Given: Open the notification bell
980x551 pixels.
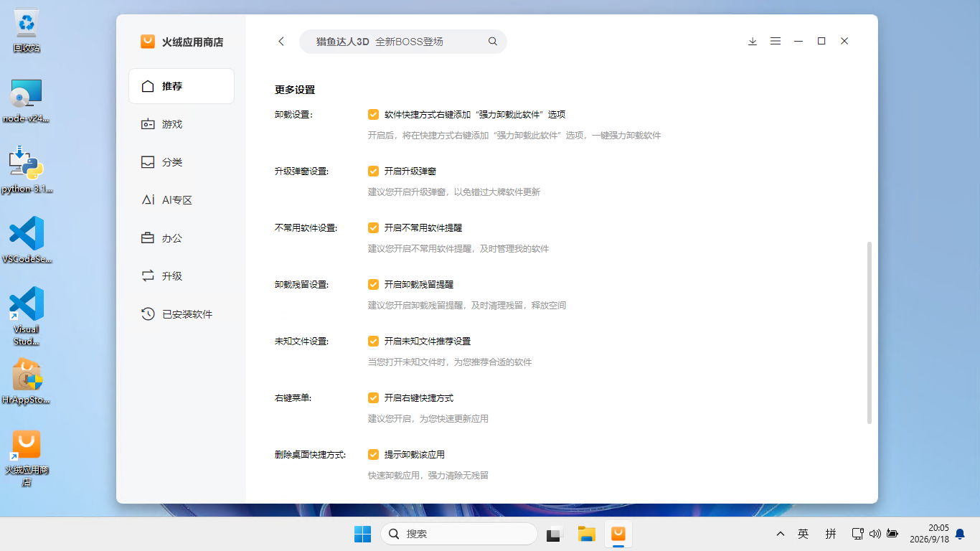Looking at the screenshot, I should pyautogui.click(x=960, y=534).
